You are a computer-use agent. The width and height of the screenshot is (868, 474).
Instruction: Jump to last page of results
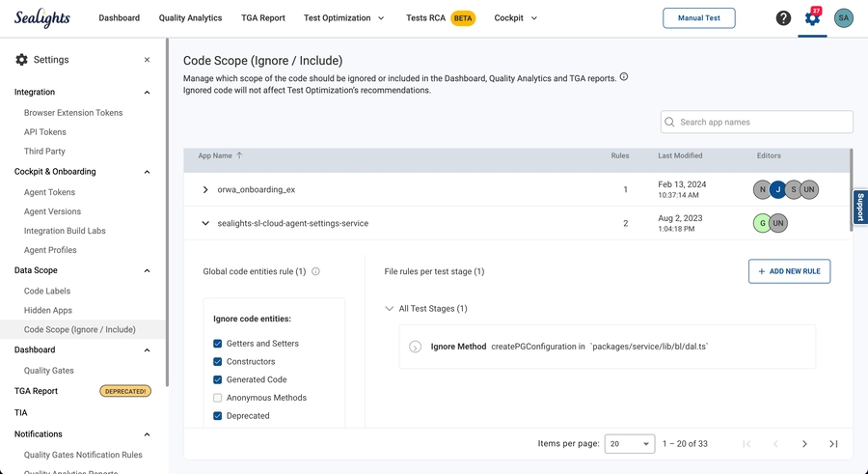pyautogui.click(x=833, y=444)
